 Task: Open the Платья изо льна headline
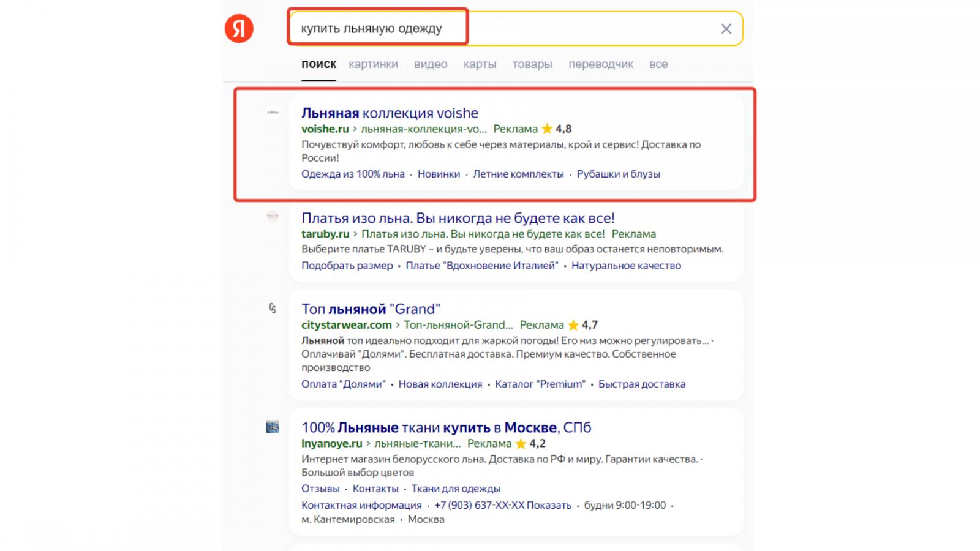click(458, 218)
